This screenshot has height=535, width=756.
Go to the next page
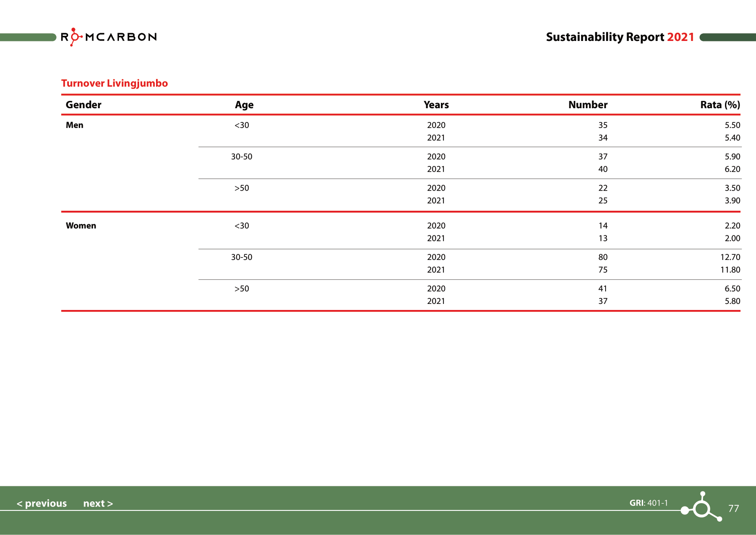95,503
